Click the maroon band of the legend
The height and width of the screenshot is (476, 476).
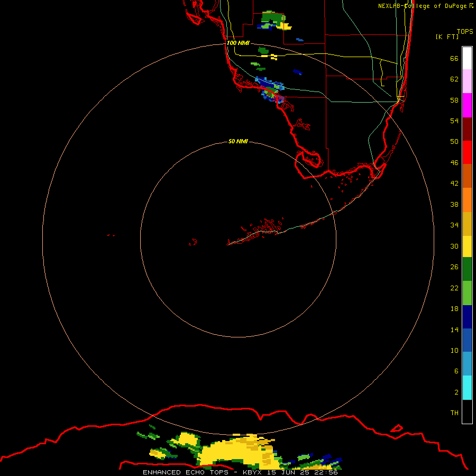tap(467, 129)
